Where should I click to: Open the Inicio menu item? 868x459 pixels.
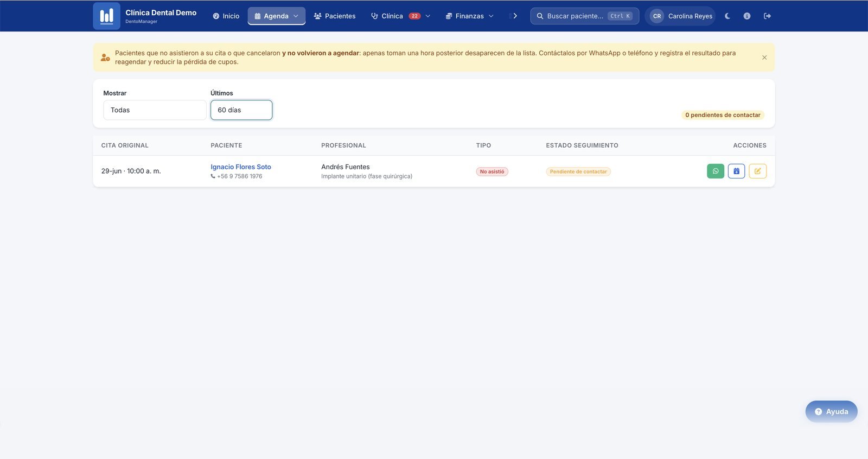(x=226, y=16)
